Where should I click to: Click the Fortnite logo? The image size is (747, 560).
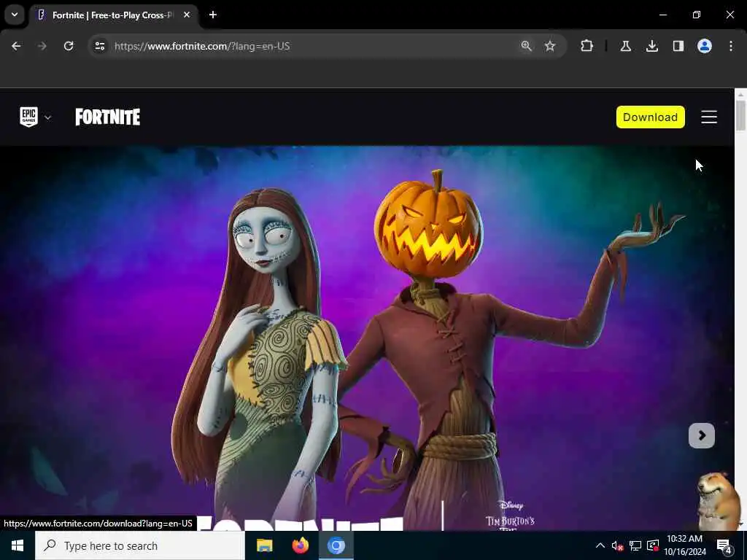(x=108, y=117)
